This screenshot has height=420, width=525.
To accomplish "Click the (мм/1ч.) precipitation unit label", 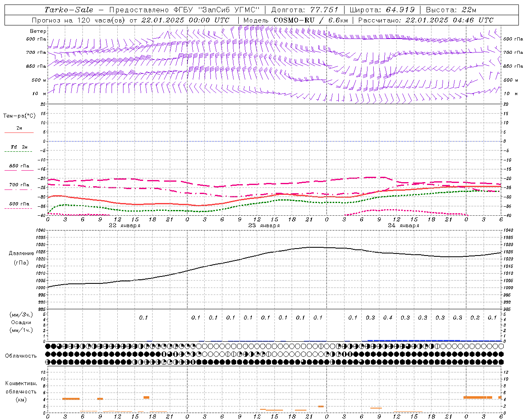I will click(x=21, y=331).
